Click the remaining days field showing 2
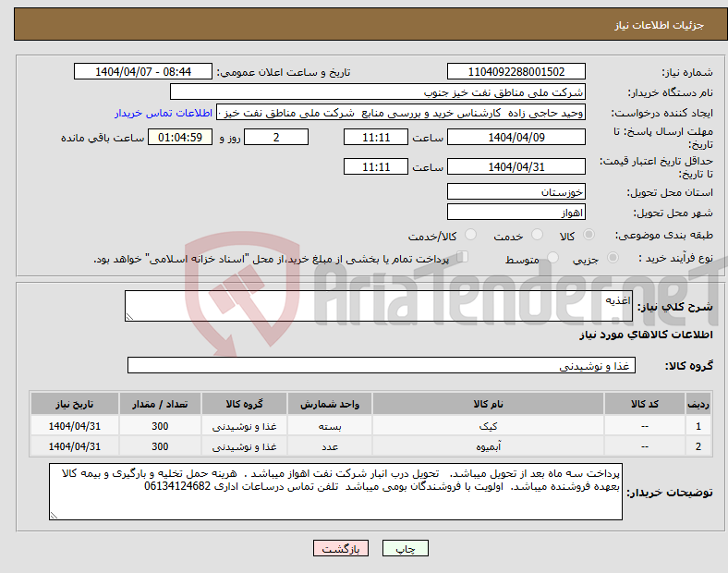The height and width of the screenshot is (573, 728). pos(276,137)
